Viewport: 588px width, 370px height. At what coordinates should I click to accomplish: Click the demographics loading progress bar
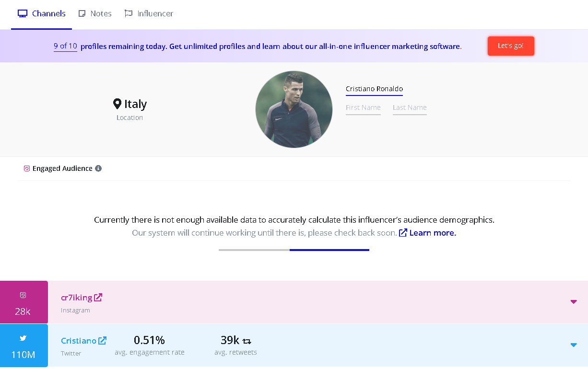(x=294, y=250)
